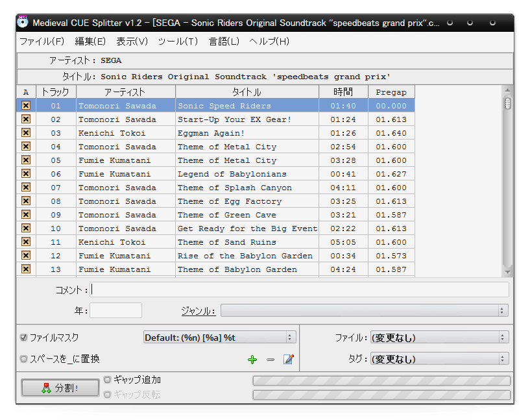This screenshot has height=420, width=530.
Task: Click the scrollbar down arrow
Action: point(508,272)
